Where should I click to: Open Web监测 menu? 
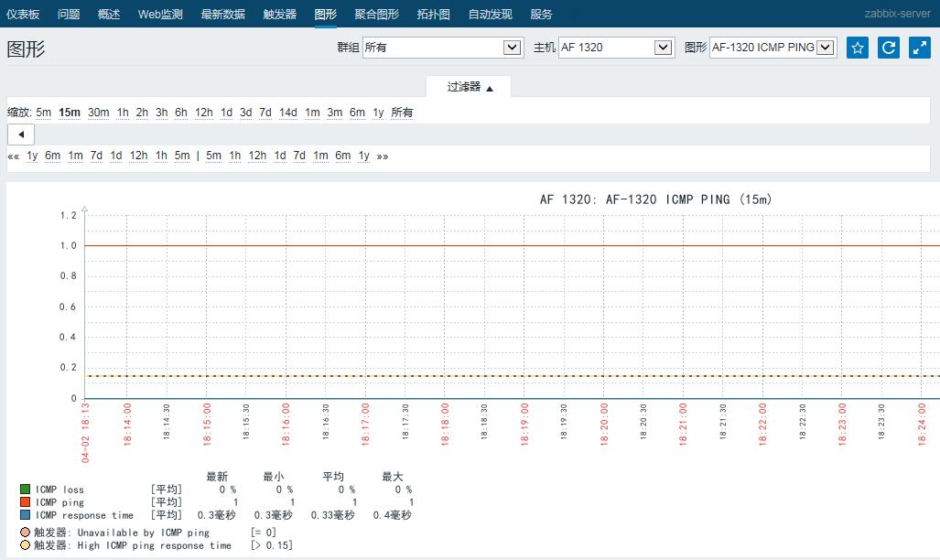click(160, 15)
